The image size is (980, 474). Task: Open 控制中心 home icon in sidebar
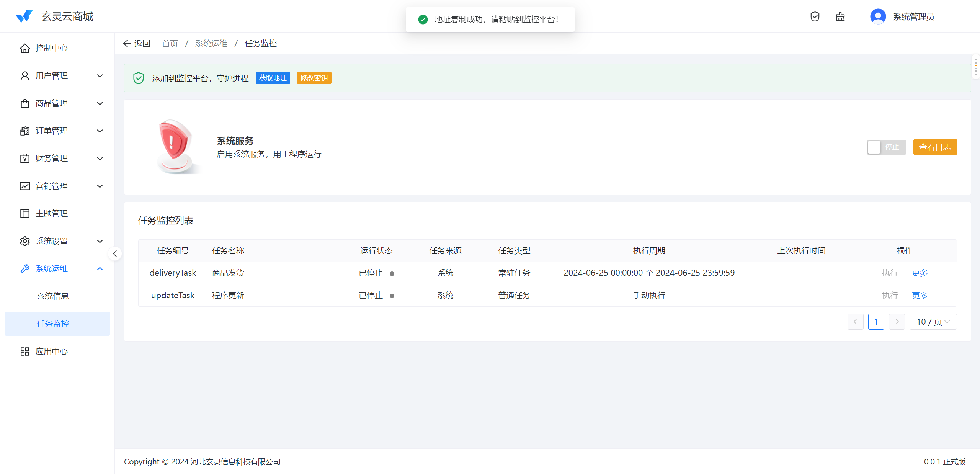[x=25, y=48]
